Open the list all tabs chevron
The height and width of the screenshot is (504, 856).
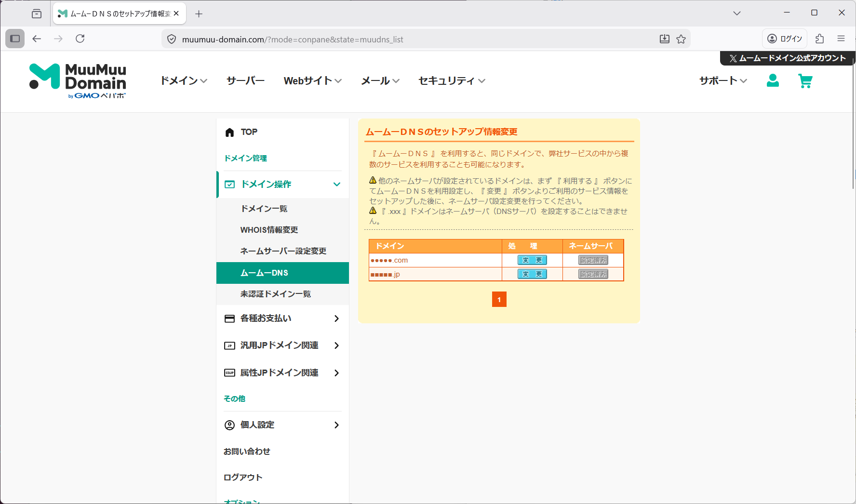(737, 13)
